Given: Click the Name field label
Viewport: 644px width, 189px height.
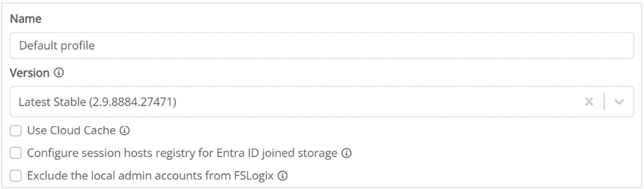Looking at the screenshot, I should pyautogui.click(x=26, y=19).
